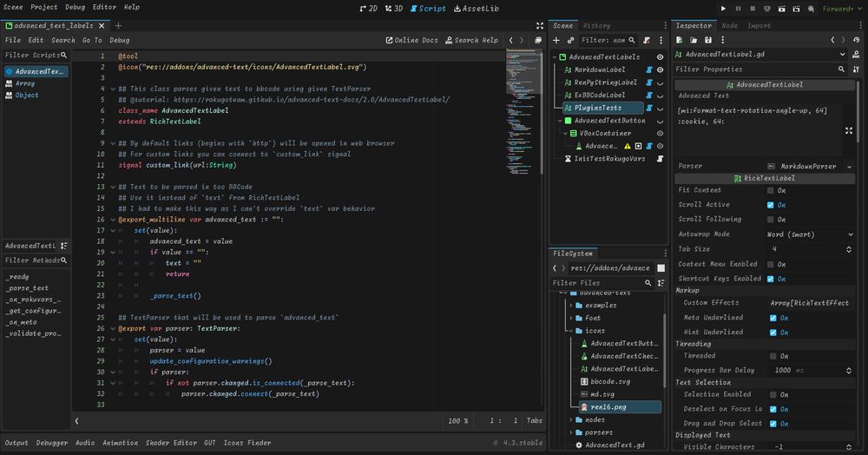Enable Scroll Following checkbox
This screenshot has width=868, height=455.
(x=770, y=220)
